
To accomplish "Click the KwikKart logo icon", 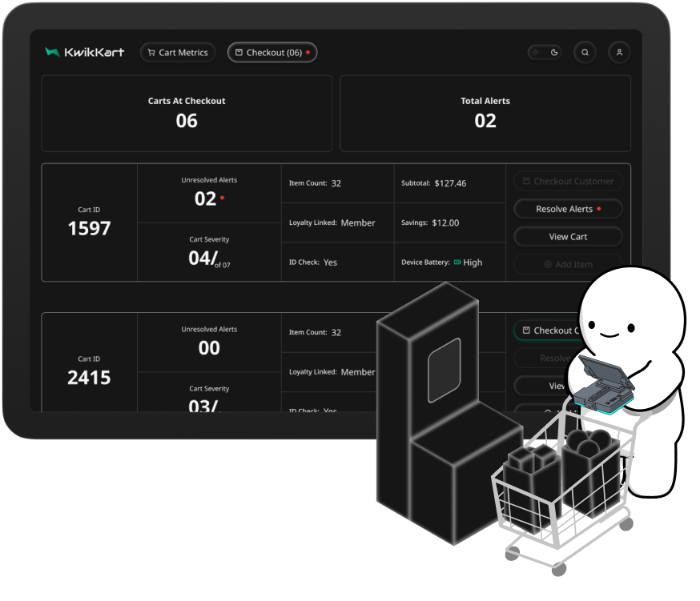I will tap(52, 52).
